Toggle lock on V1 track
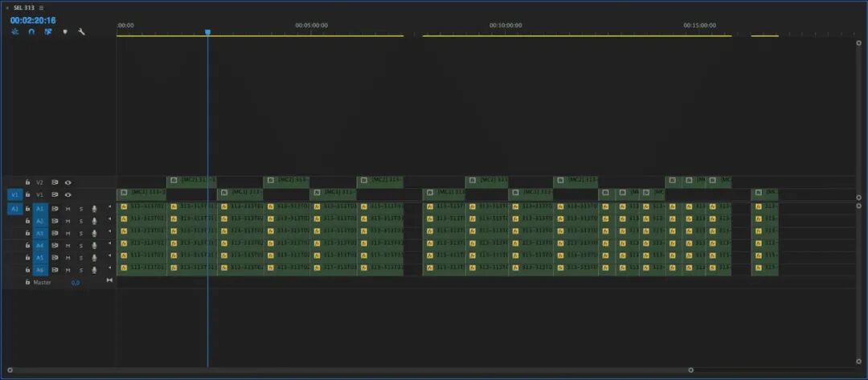Image resolution: width=868 pixels, height=380 pixels. [x=27, y=194]
